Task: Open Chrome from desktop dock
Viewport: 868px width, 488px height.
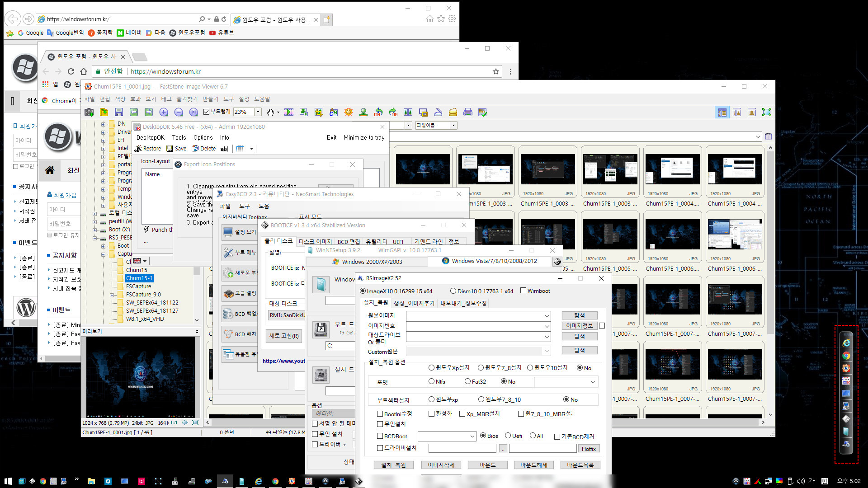Action: pyautogui.click(x=846, y=356)
